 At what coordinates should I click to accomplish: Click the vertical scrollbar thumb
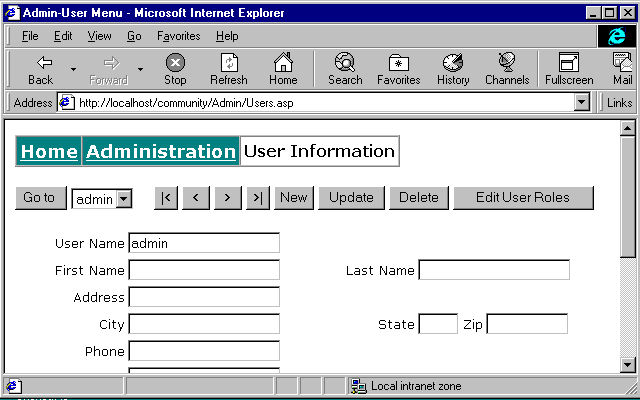[627, 197]
